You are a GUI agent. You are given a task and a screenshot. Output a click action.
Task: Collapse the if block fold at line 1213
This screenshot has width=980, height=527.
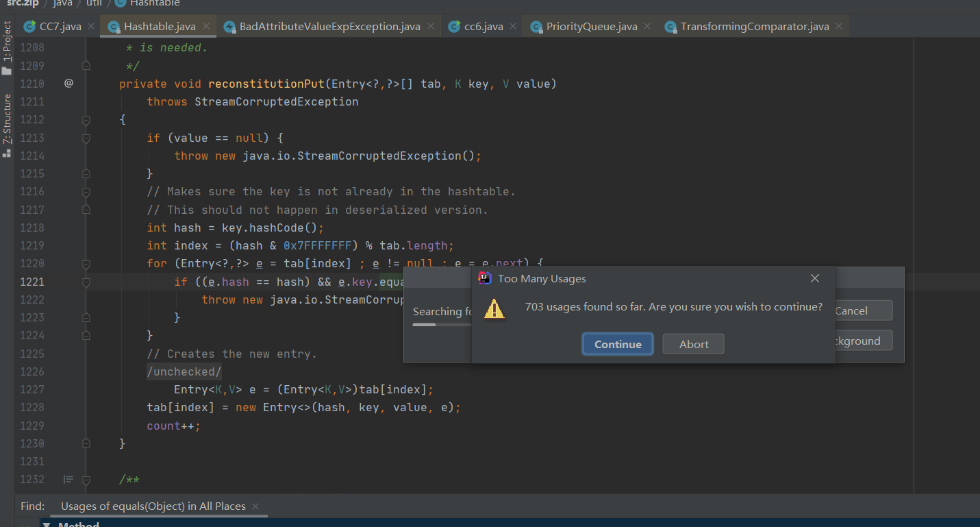point(86,138)
